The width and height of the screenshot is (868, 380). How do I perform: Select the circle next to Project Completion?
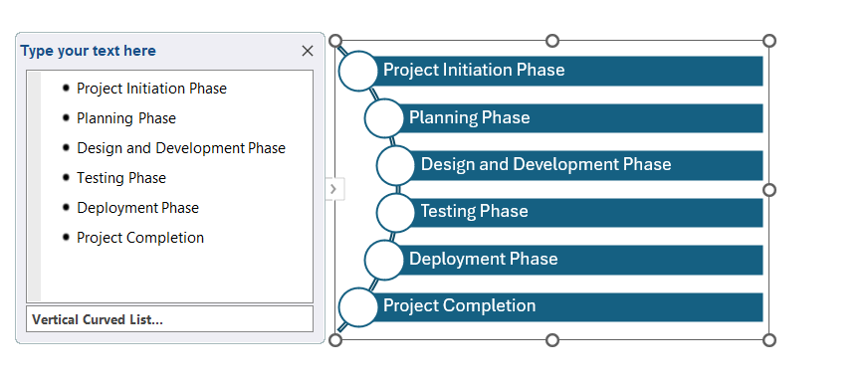pos(358,307)
